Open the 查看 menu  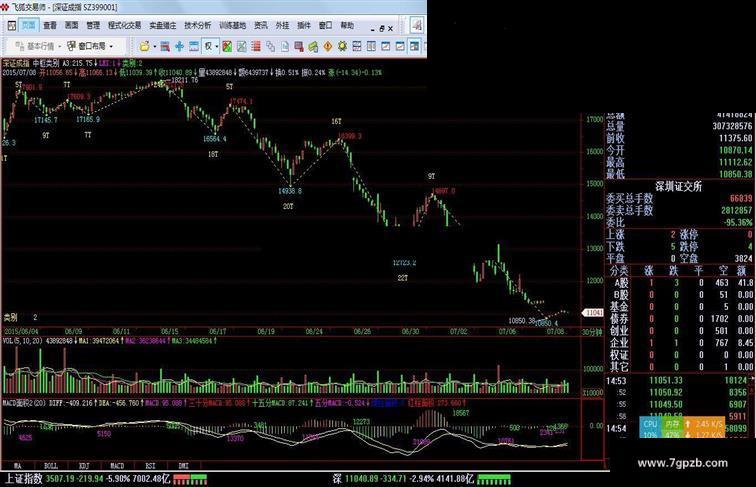pos(50,26)
